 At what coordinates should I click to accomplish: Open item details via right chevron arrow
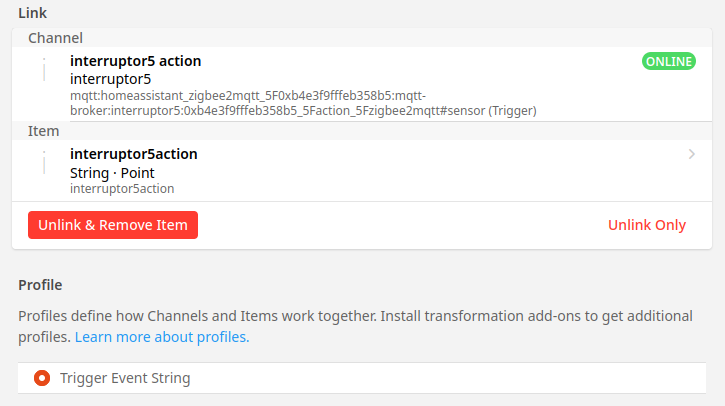[x=691, y=154]
